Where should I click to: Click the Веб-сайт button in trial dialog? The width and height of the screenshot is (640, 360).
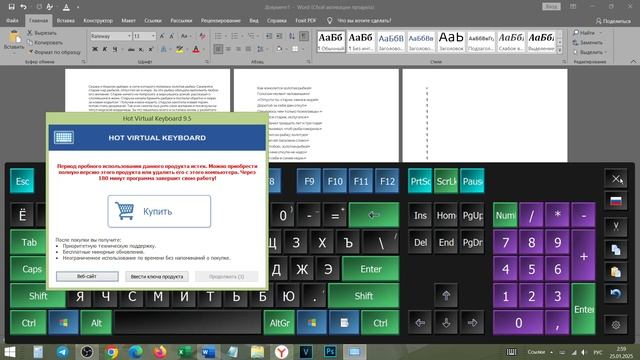click(87, 276)
